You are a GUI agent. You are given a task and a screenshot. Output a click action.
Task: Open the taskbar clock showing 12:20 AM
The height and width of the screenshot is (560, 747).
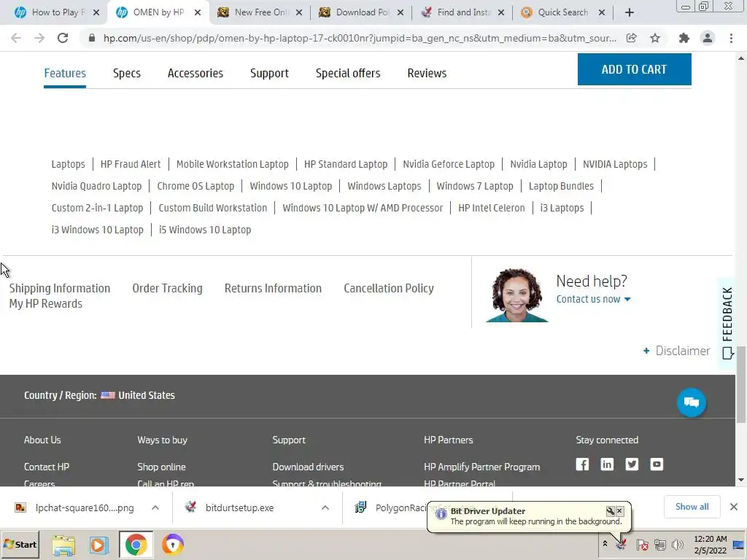pos(710,545)
